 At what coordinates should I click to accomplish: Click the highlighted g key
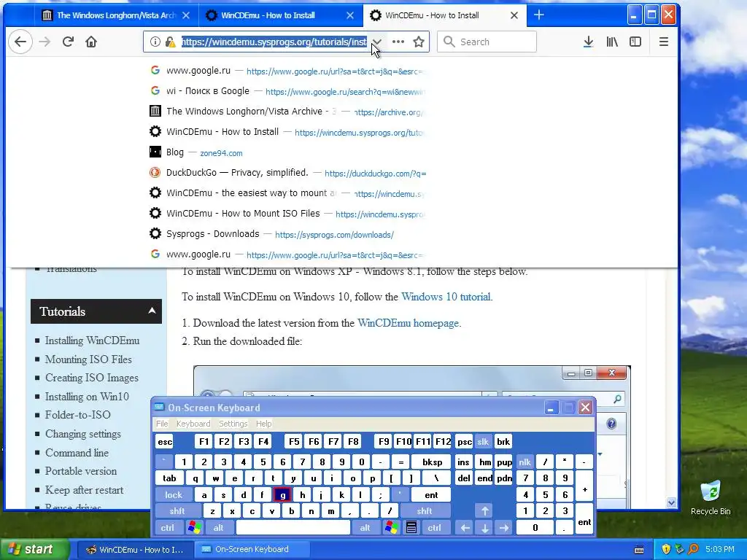282,495
